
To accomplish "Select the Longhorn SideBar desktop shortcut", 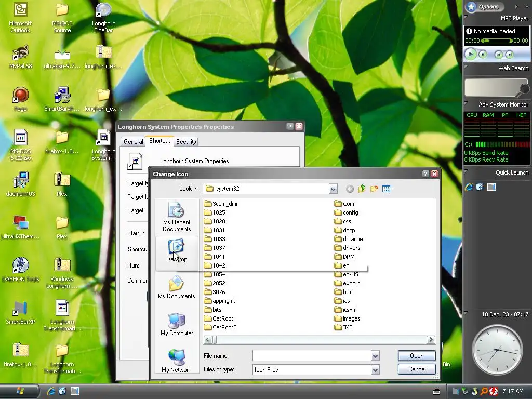I will pyautogui.click(x=103, y=17).
